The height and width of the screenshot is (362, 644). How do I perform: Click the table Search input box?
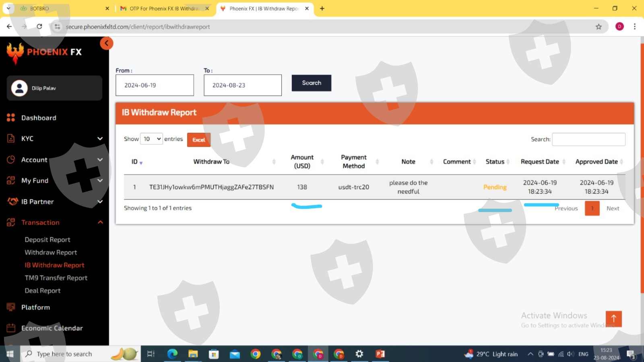pos(588,139)
